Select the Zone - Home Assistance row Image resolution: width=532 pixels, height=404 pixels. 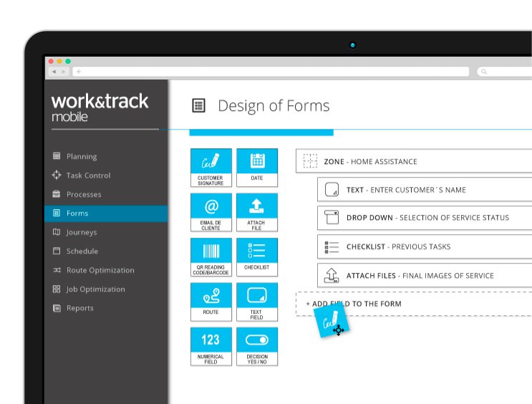(x=414, y=161)
